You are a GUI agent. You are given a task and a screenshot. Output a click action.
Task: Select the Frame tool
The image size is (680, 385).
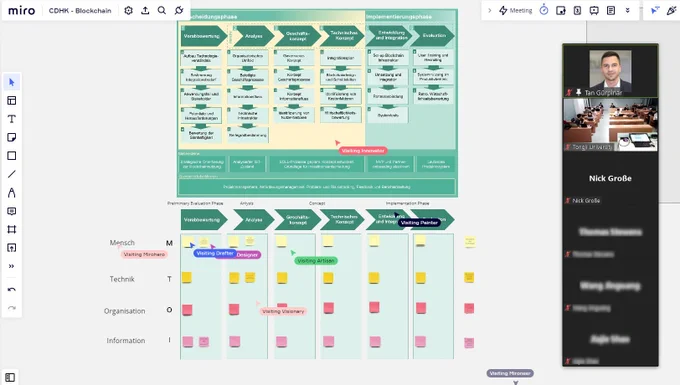point(12,229)
